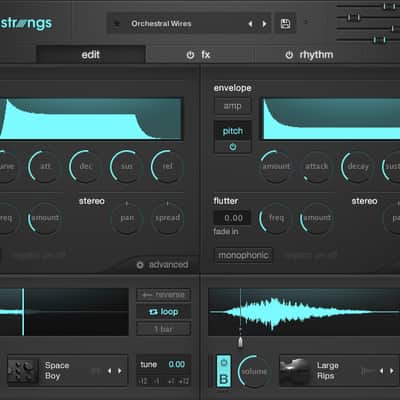400x400 pixels.
Task: Click the right layer pitch envelope graph
Action: 331,118
